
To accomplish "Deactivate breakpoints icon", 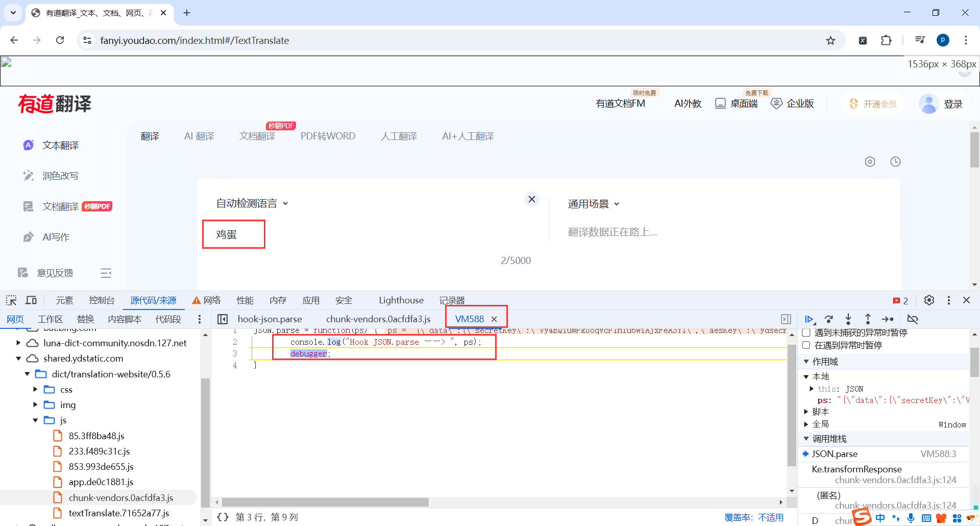I will pos(913,319).
